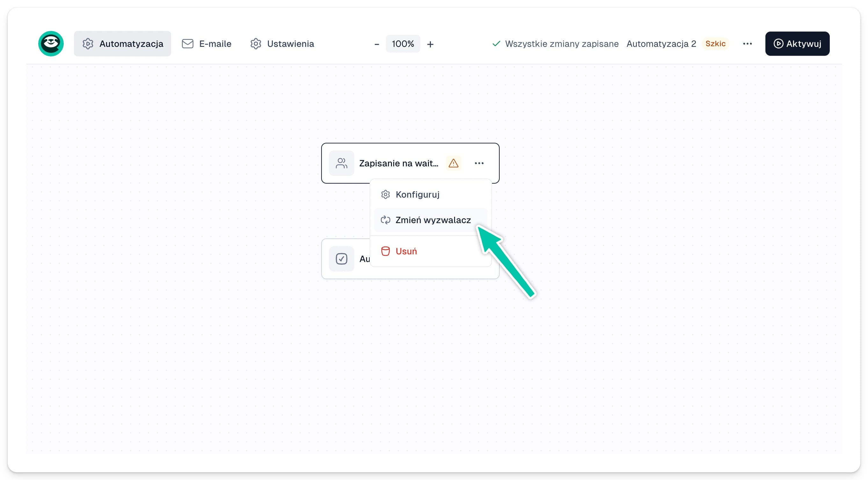Viewport: 868px width, 480px height.
Task: Open the top bar three-dots menu
Action: [747, 44]
